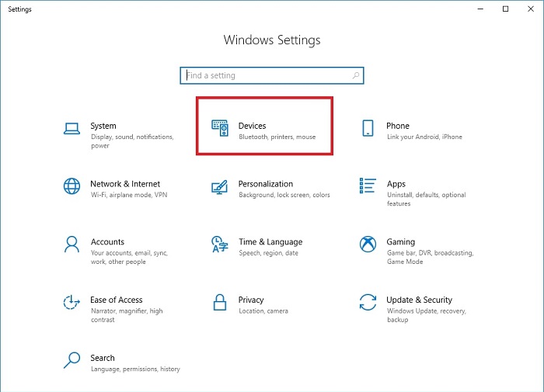Open the Network & Internet globe icon
544x392 pixels.
point(71,186)
